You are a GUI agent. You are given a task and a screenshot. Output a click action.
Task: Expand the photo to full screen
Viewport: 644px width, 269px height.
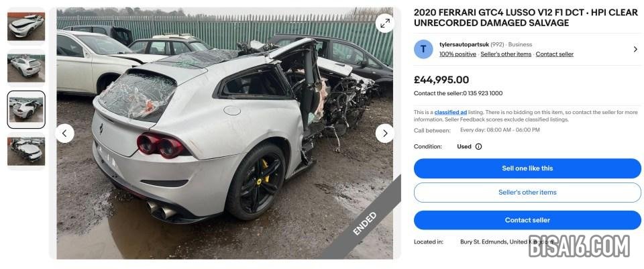pyautogui.click(x=385, y=23)
